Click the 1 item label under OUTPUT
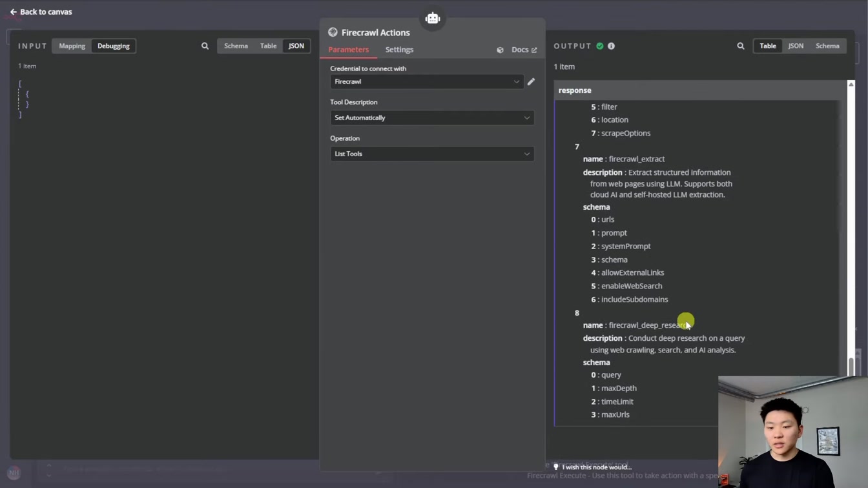 pyautogui.click(x=564, y=66)
